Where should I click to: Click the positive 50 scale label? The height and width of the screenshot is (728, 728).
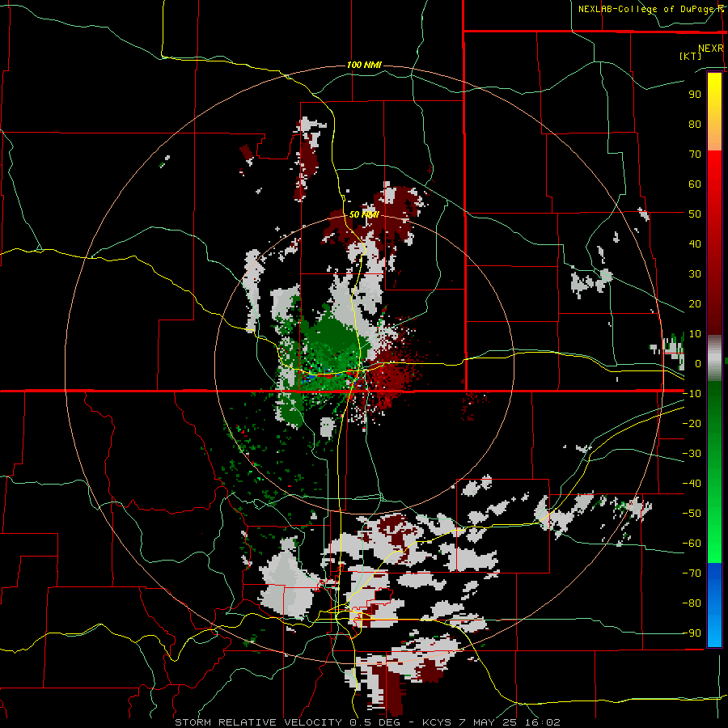(695, 214)
